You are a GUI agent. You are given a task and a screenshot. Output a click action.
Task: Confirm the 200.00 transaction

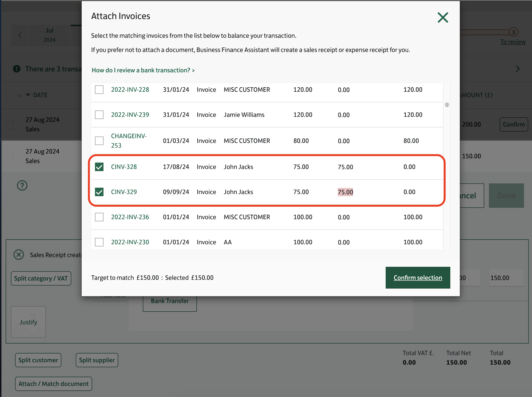click(x=514, y=124)
